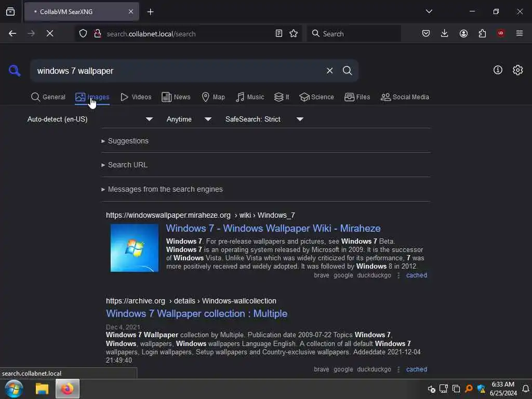Open orange search tray icon

point(469,389)
